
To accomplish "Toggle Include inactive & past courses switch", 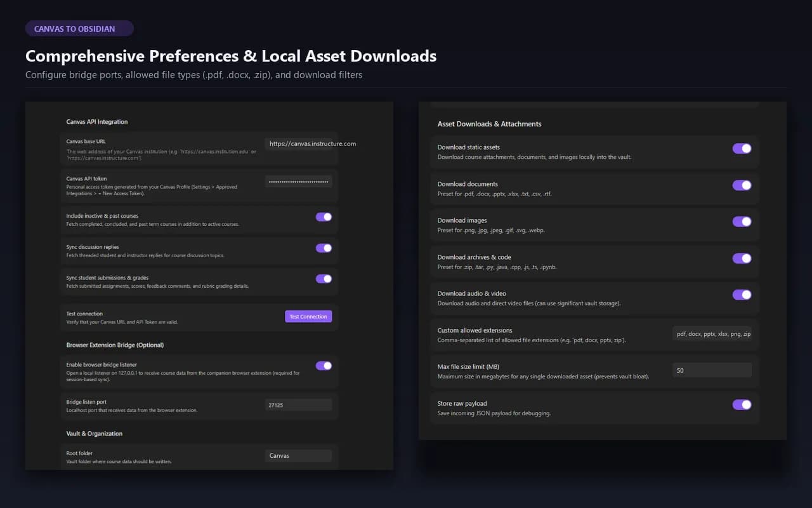I will point(324,217).
